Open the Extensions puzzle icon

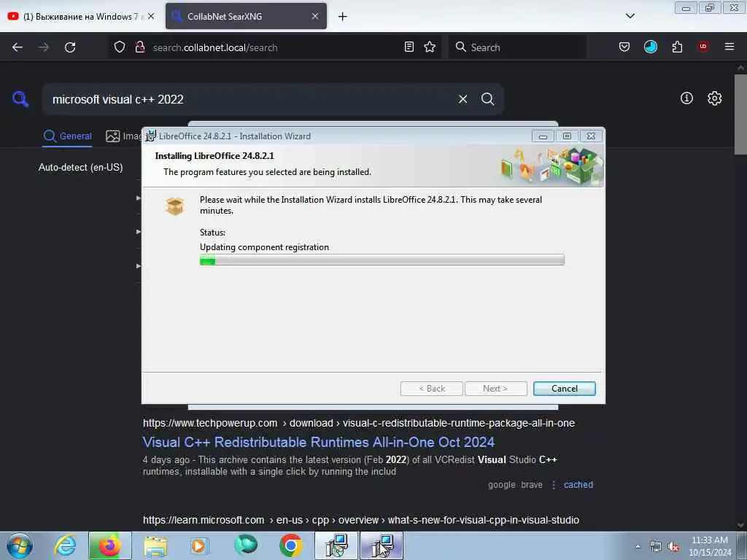(x=677, y=47)
